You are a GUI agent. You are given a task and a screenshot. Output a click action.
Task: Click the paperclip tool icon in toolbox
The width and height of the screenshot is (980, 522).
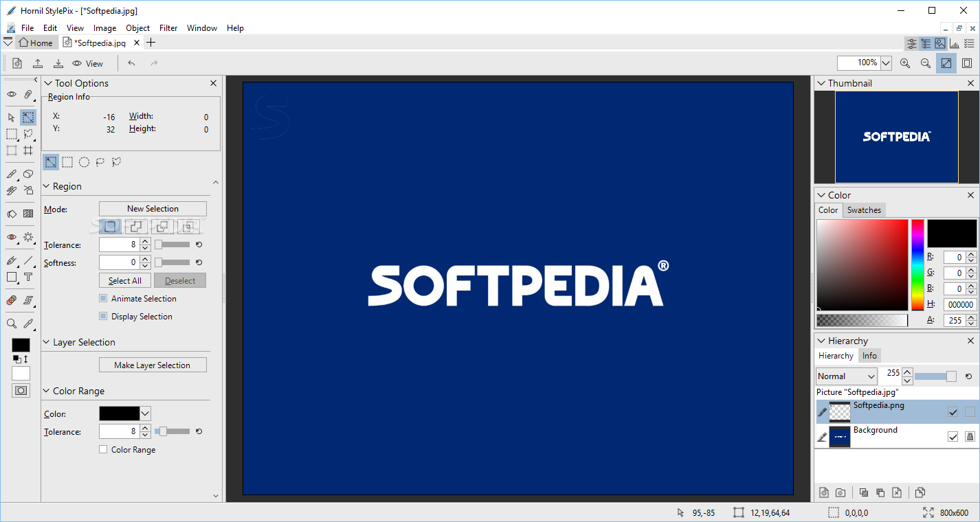(28, 94)
